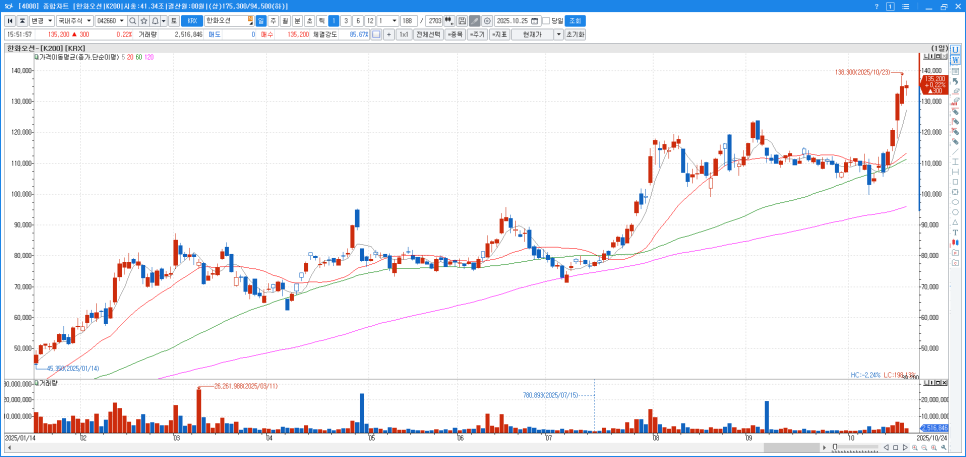Select the 초 (second) period toggle
This screenshot has height=457, width=966.
309,20
